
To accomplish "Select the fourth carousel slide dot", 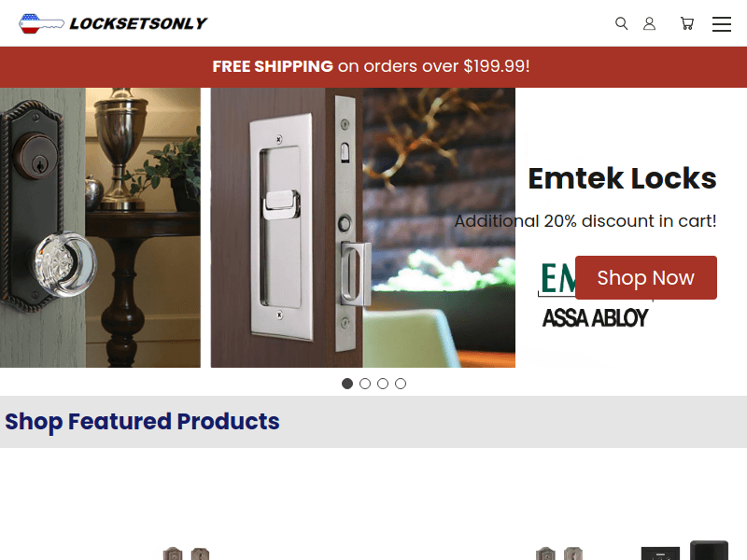I will 401,384.
